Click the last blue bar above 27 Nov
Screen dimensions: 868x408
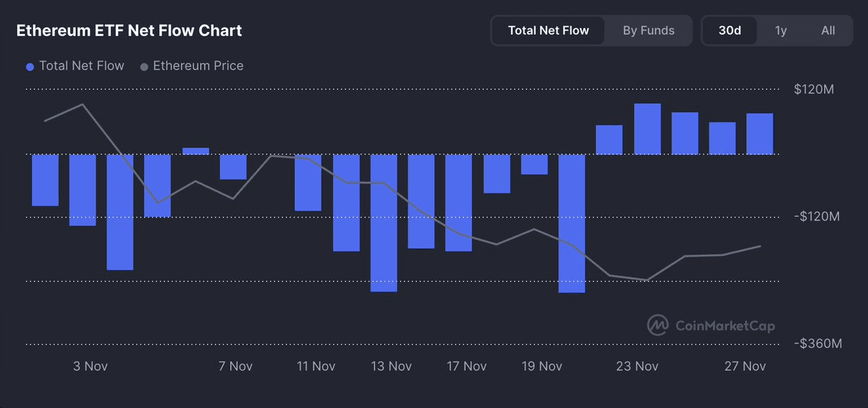coord(759,133)
